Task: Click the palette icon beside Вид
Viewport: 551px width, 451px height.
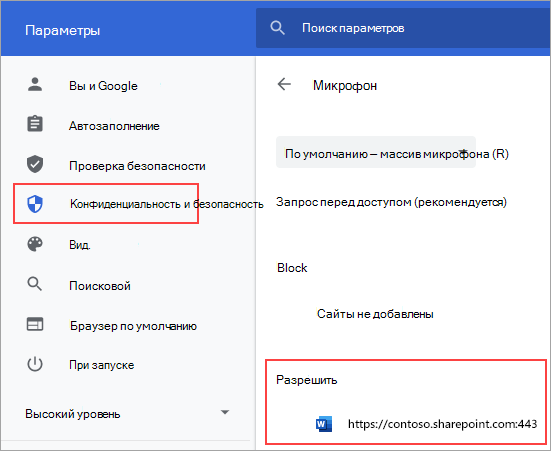Action: coord(35,244)
